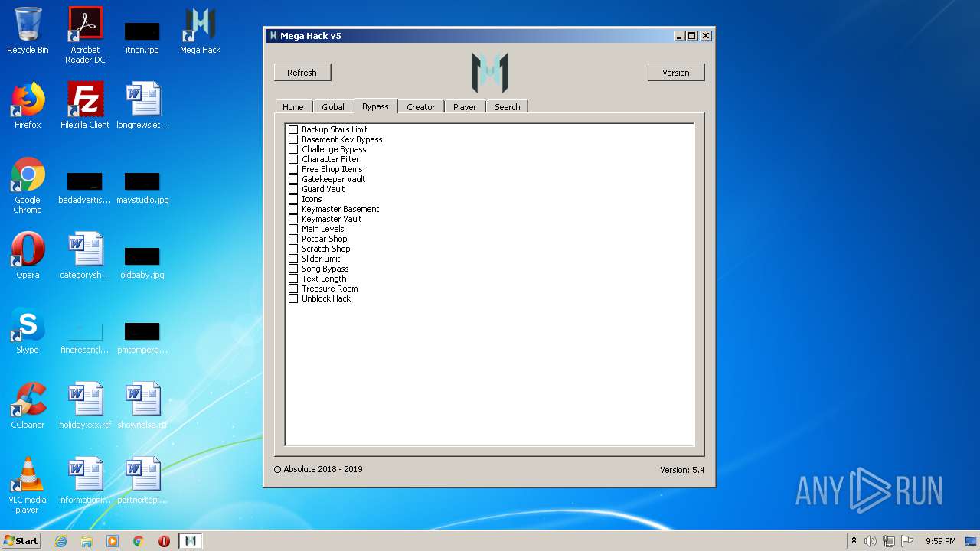The width and height of the screenshot is (980, 551).
Task: Toggle the Song Bypass checkbox
Action: point(292,269)
